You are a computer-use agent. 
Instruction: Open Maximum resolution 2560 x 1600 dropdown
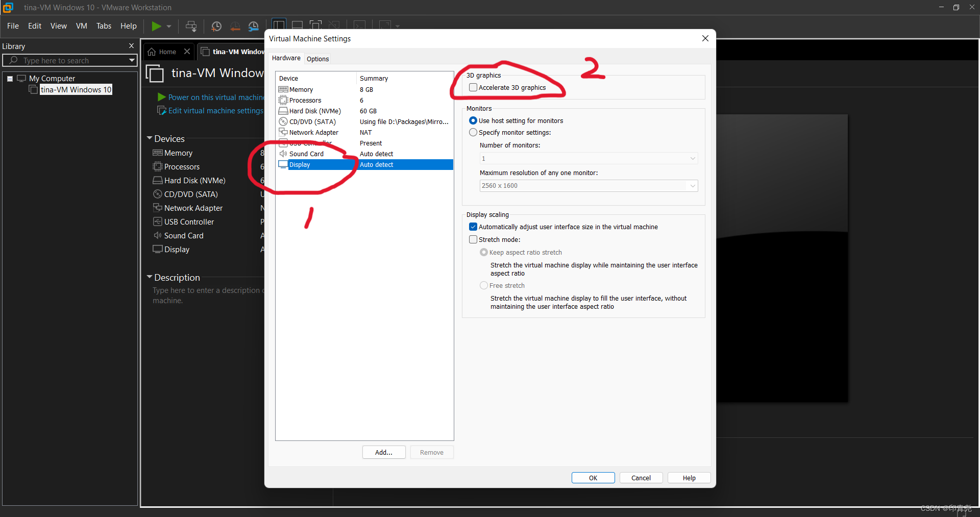(x=589, y=186)
